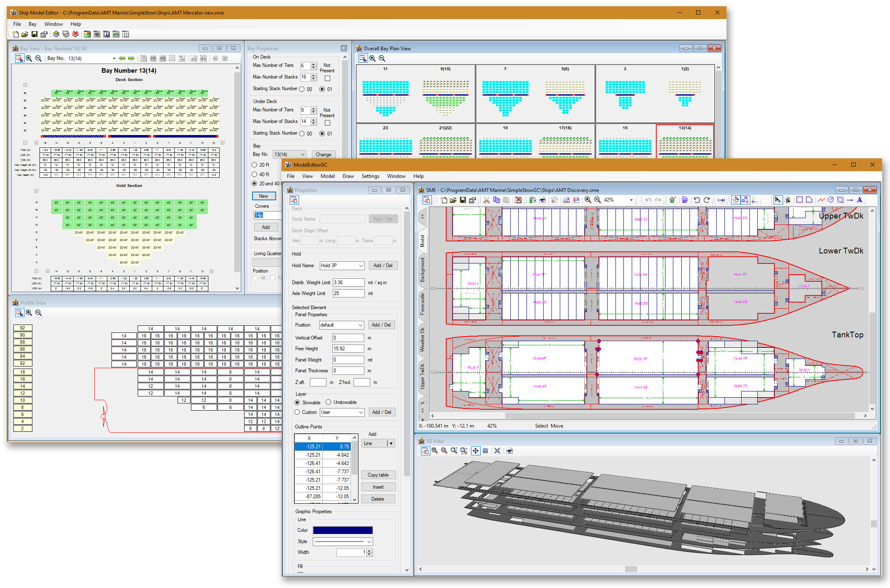Open Draw menu in ModelEditorGC
890x588 pixels.
348,176
